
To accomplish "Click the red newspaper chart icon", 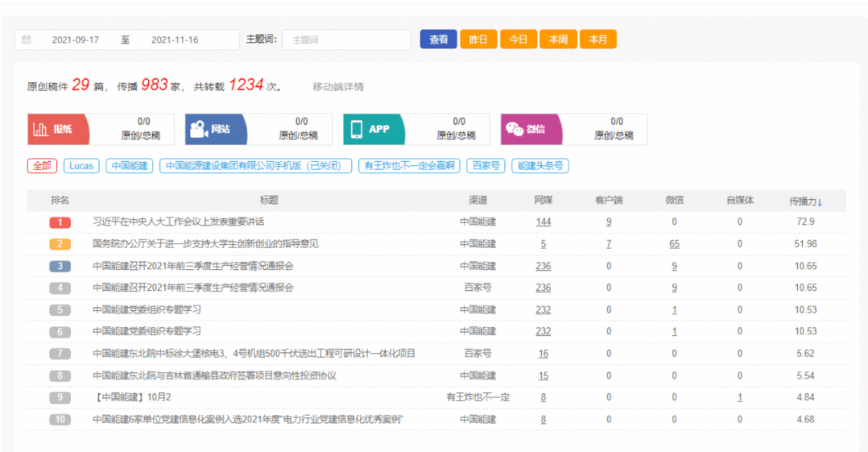I will (40, 129).
